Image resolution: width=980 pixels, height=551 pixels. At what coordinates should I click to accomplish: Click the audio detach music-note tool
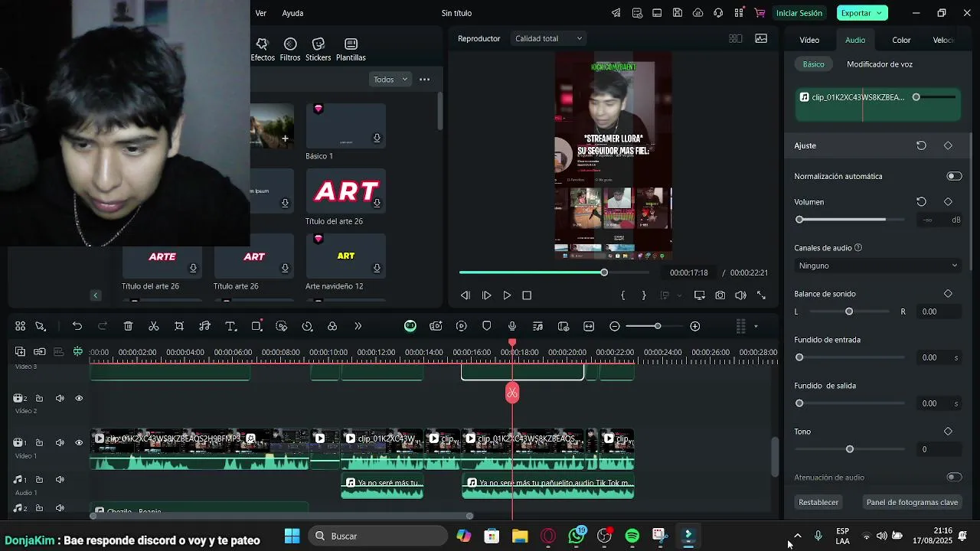point(204,326)
